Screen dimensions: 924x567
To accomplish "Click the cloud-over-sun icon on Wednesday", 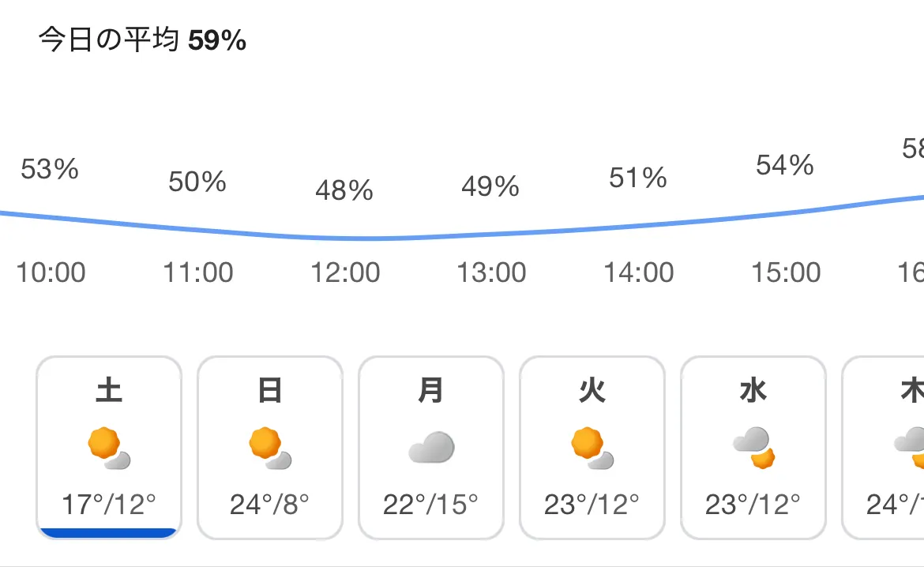I will click(753, 448).
